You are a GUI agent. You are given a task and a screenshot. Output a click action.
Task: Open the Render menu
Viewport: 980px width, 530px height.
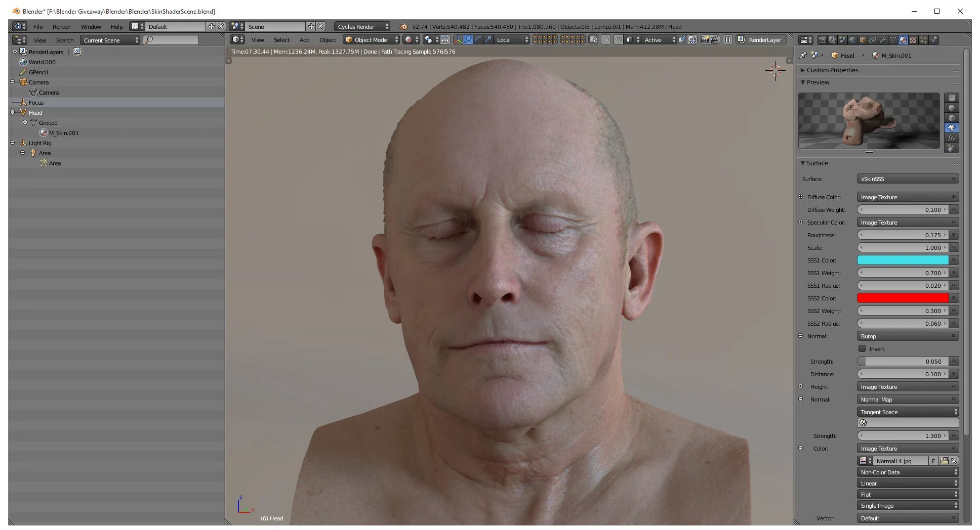point(61,27)
